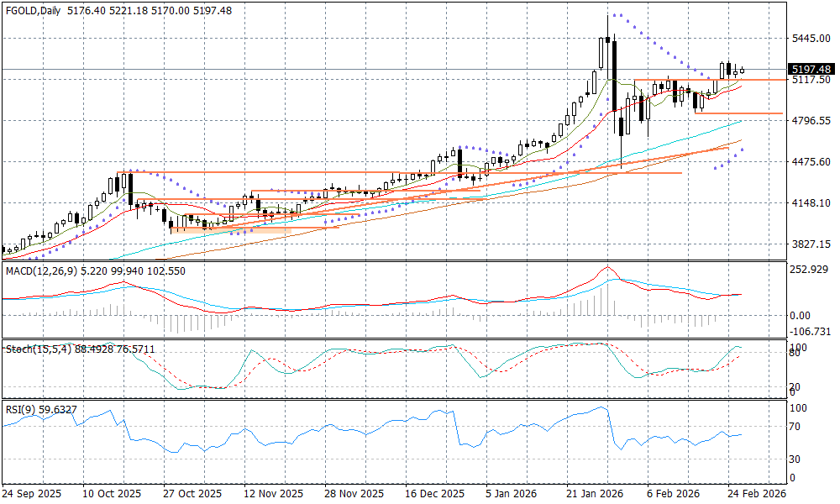Select the Stoch(15,5,4) indicator label

[x=35, y=349]
